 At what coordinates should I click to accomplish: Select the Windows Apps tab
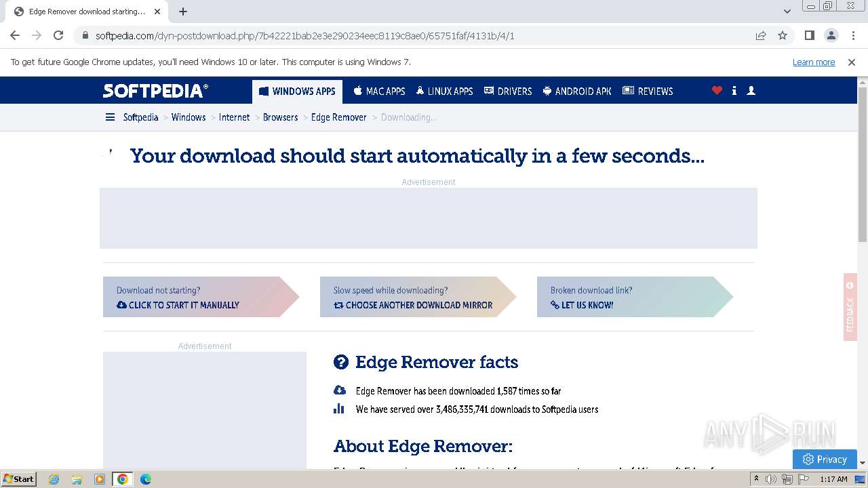click(297, 91)
